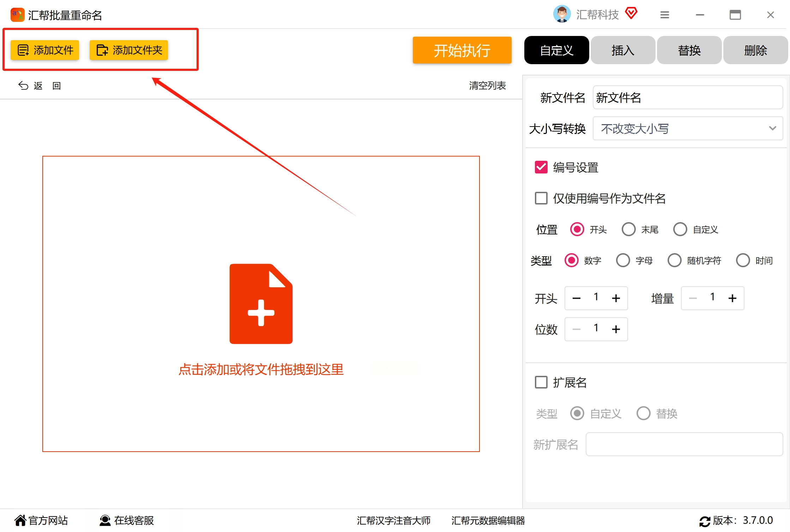Check the 扩展名 checkbox

click(541, 382)
